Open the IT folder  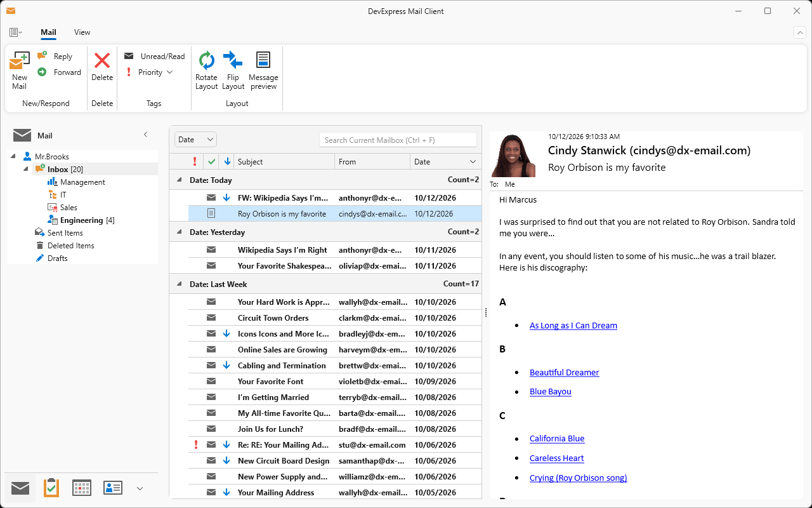click(63, 195)
